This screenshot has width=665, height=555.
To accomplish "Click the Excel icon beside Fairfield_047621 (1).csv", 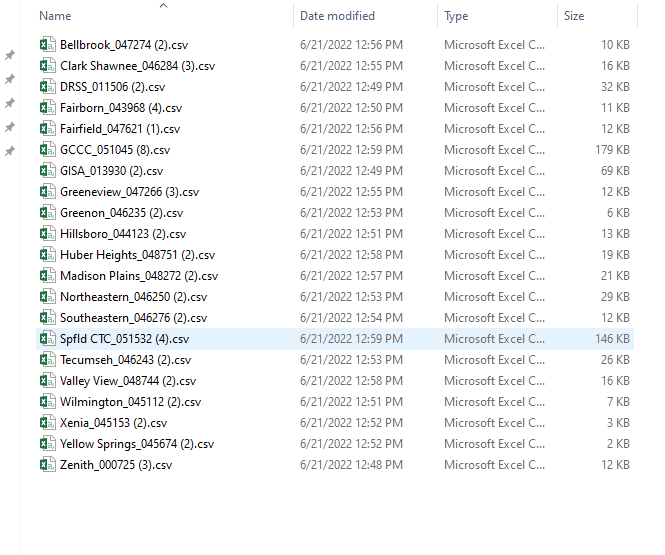I will tap(48, 128).
